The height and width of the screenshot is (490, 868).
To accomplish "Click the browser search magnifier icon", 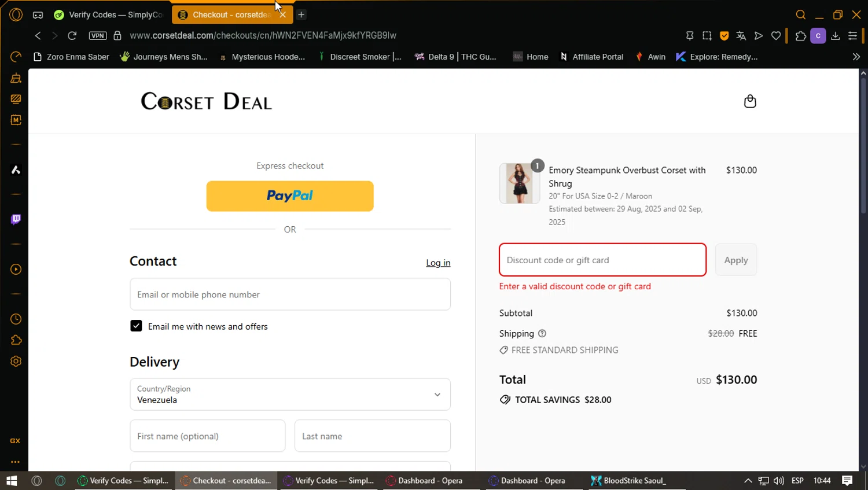I will pos(801,14).
